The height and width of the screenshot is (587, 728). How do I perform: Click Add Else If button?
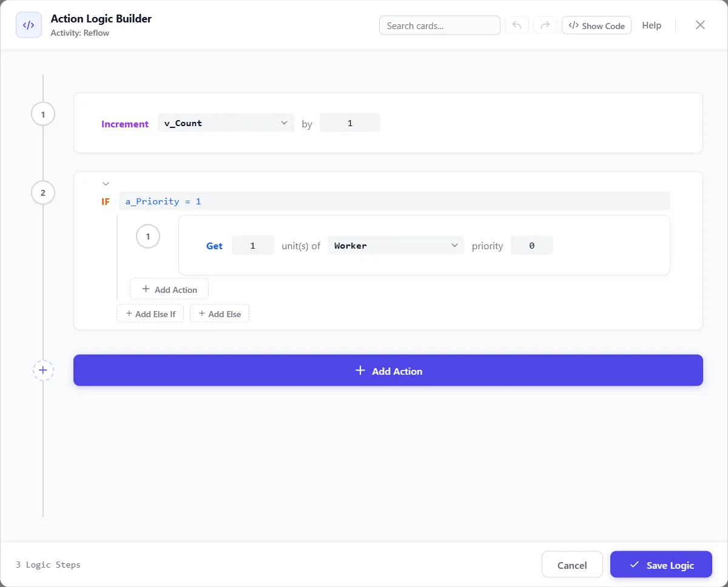click(150, 314)
